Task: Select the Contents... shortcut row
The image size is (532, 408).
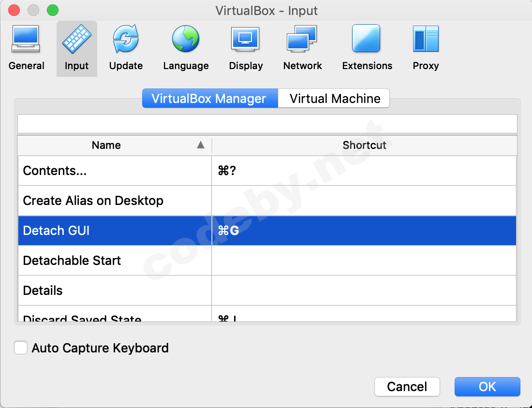Action: pos(115,171)
